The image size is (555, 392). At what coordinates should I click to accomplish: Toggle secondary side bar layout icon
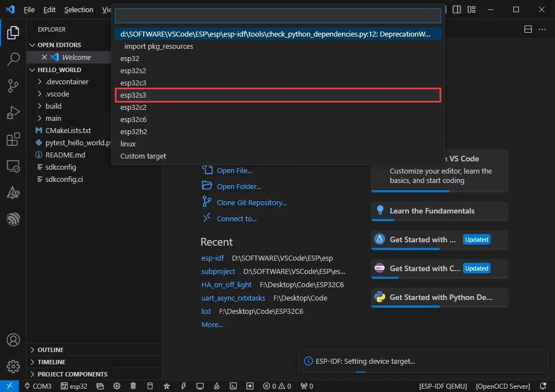(456, 9)
